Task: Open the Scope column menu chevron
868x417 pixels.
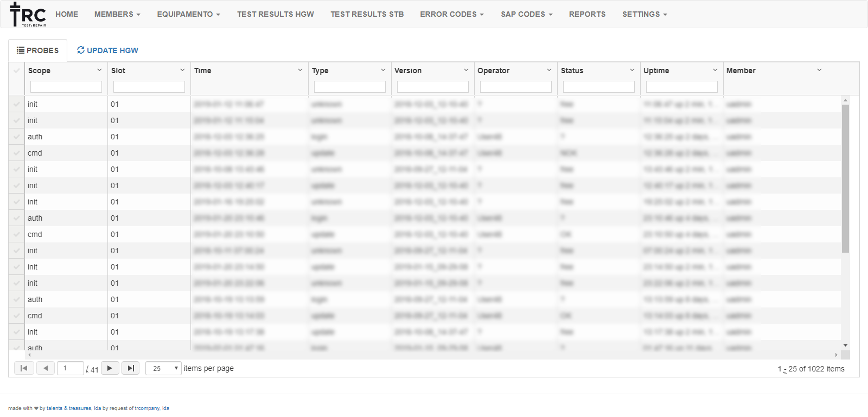Action: click(x=99, y=70)
